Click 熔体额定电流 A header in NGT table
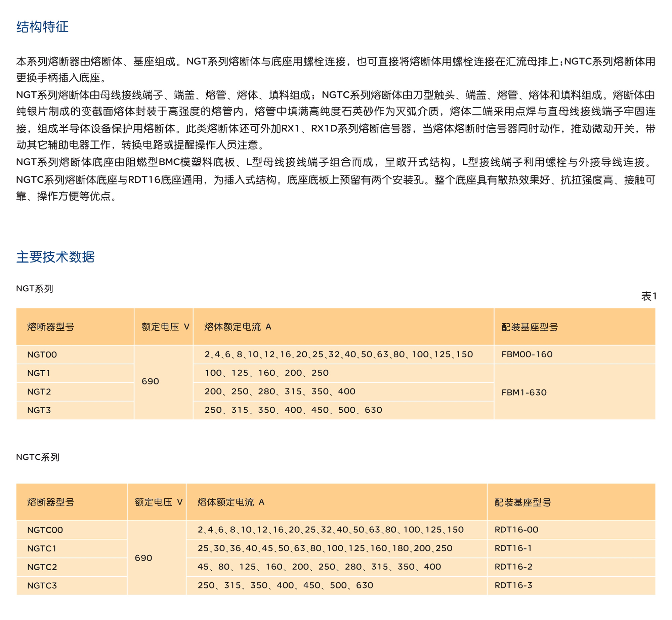 point(238,327)
